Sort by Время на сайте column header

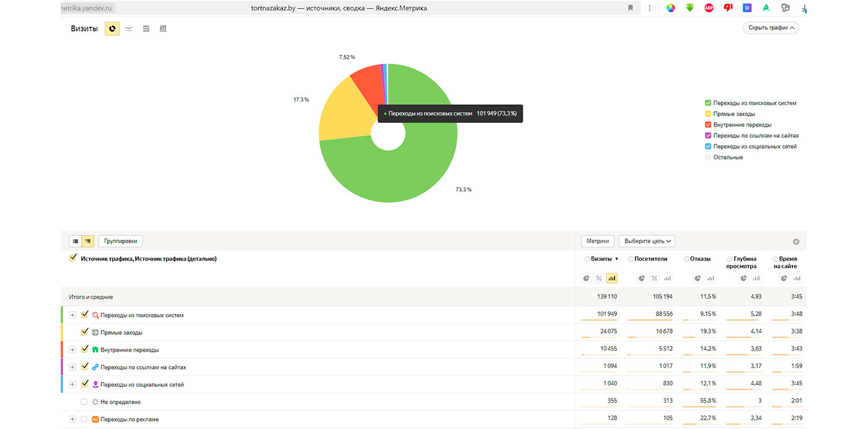coord(786,262)
